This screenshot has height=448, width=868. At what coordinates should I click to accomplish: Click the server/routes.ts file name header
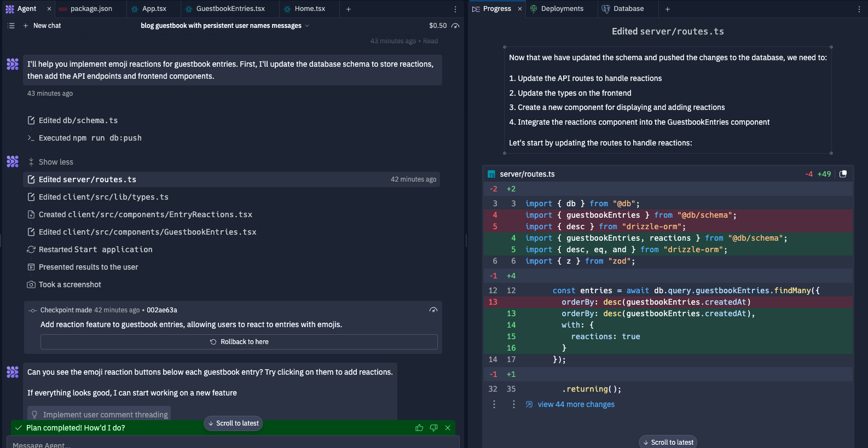pos(527,174)
